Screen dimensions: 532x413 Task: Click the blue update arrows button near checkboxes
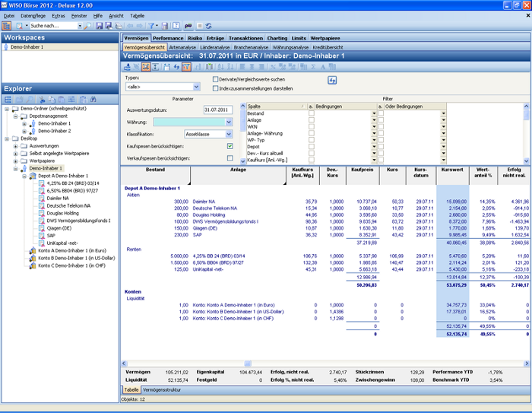[x=332, y=81]
